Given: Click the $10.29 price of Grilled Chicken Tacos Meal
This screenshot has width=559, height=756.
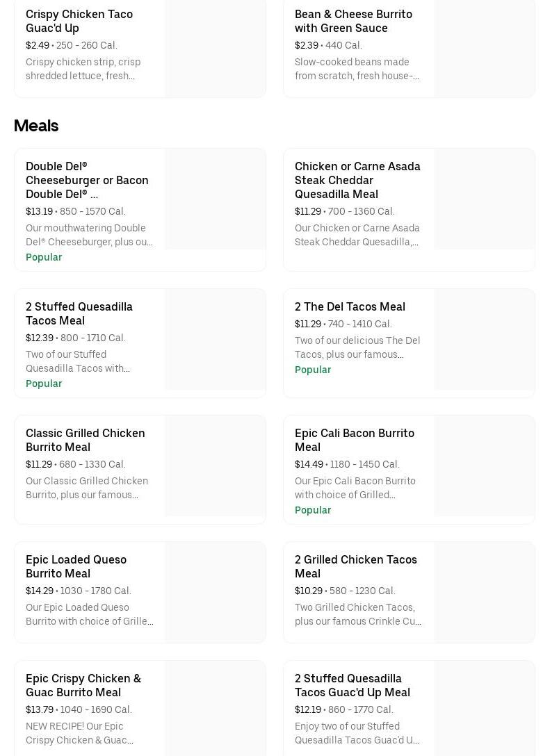Looking at the screenshot, I should [309, 591].
